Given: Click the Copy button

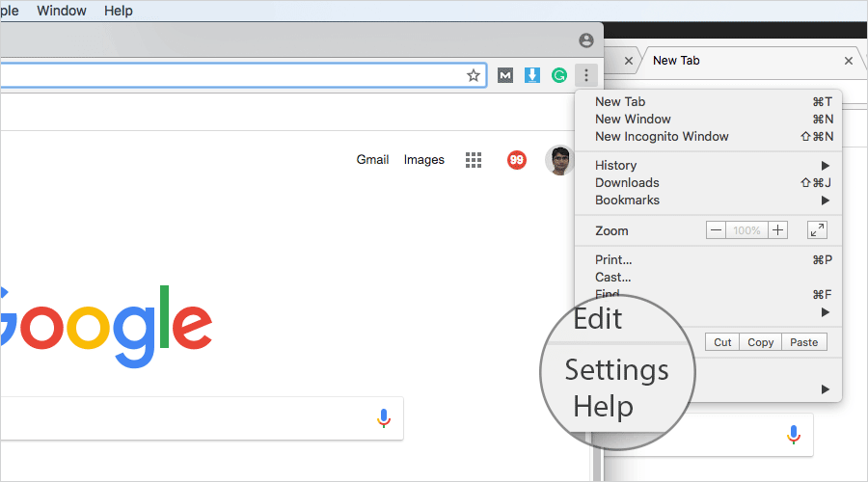Looking at the screenshot, I should tap(761, 342).
